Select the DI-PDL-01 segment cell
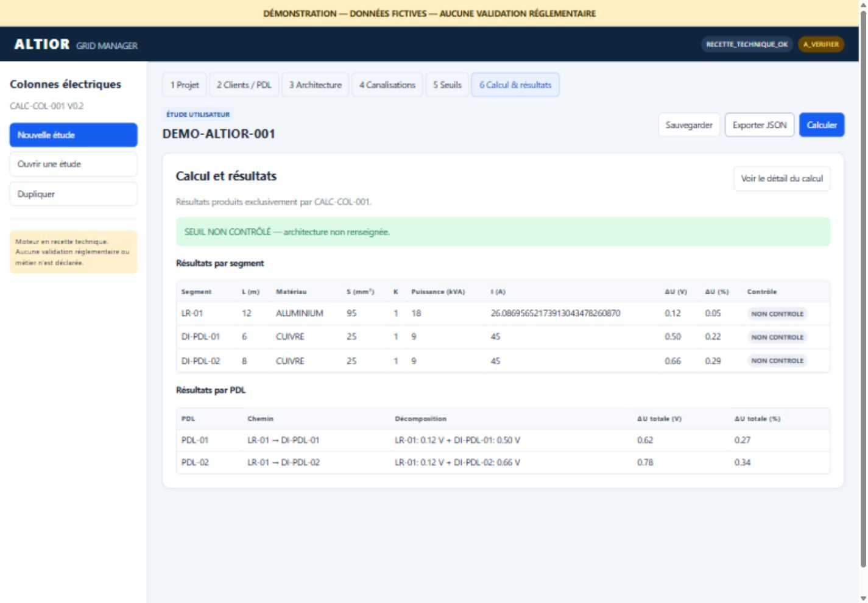Screen dimensions: 868x603 (x=200, y=337)
